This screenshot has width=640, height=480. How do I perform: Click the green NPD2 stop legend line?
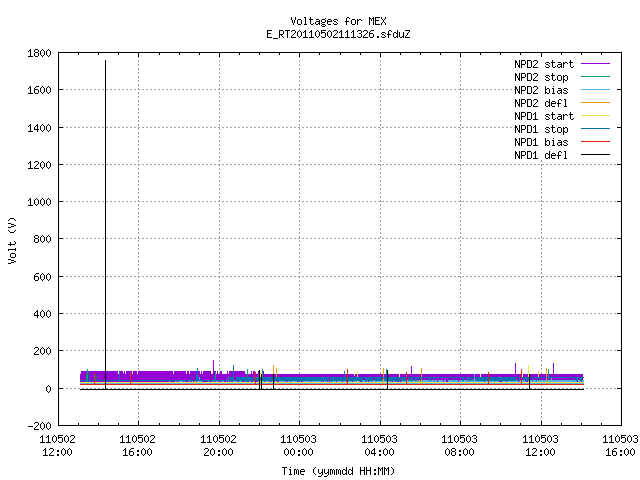[x=595, y=77]
